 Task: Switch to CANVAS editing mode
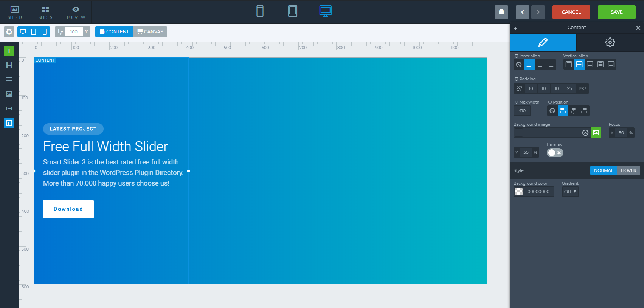pyautogui.click(x=150, y=32)
